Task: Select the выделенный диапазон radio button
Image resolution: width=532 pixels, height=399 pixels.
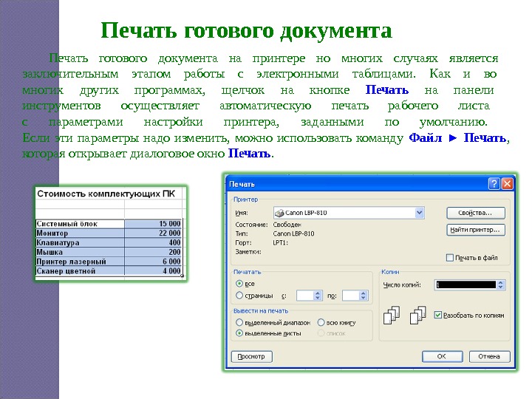Action: coord(239,322)
